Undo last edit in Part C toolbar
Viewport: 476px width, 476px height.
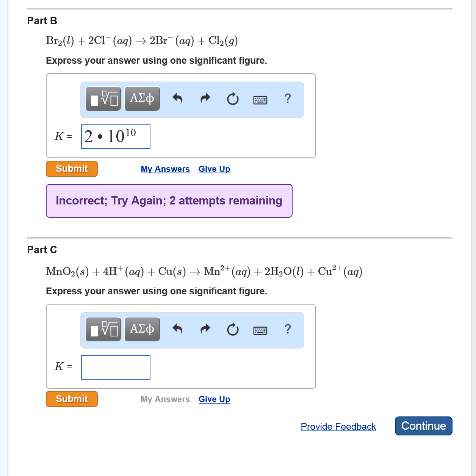(x=177, y=329)
